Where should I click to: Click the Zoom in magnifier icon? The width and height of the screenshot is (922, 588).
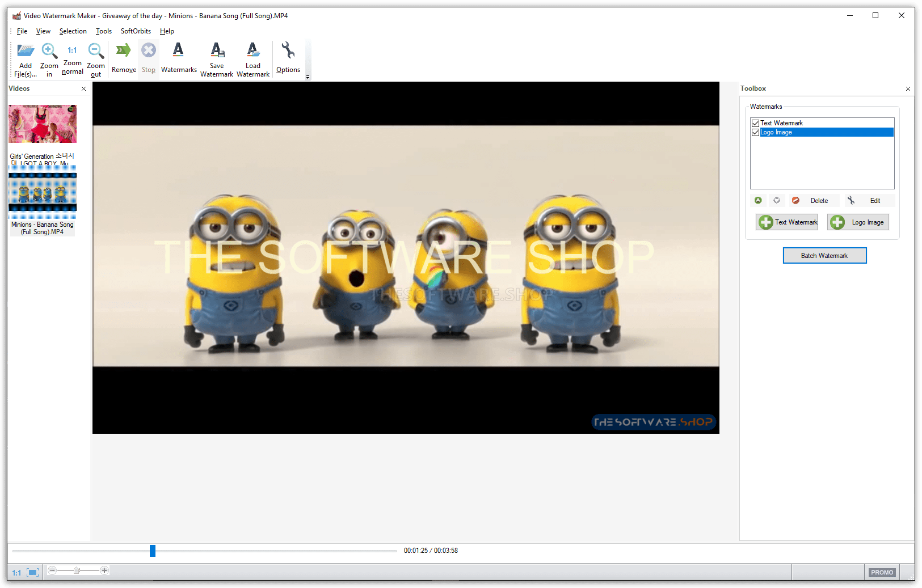coord(49,52)
